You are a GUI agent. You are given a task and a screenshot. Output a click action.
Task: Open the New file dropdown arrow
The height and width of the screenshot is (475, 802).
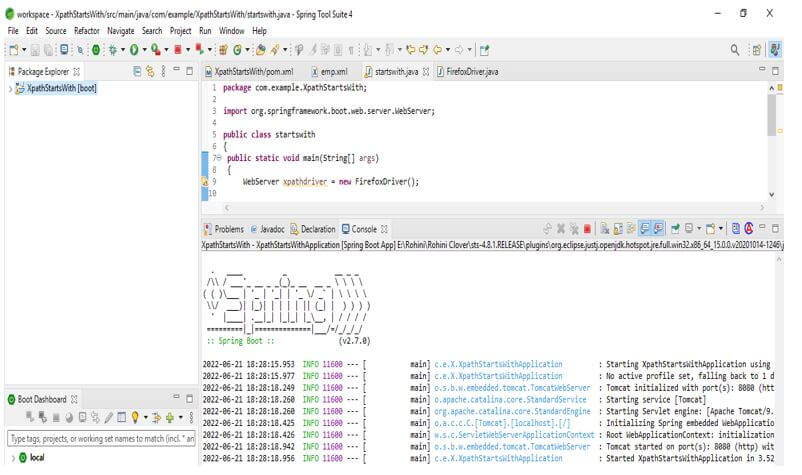24,50
